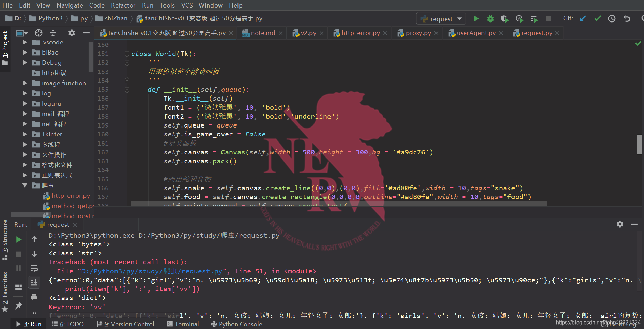Move down the stack trace arrow
The image size is (644, 329).
[34, 254]
